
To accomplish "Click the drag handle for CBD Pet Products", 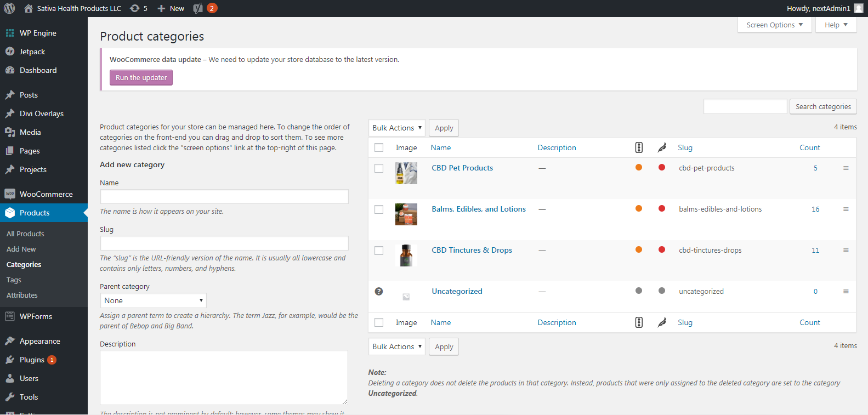I will tap(846, 168).
